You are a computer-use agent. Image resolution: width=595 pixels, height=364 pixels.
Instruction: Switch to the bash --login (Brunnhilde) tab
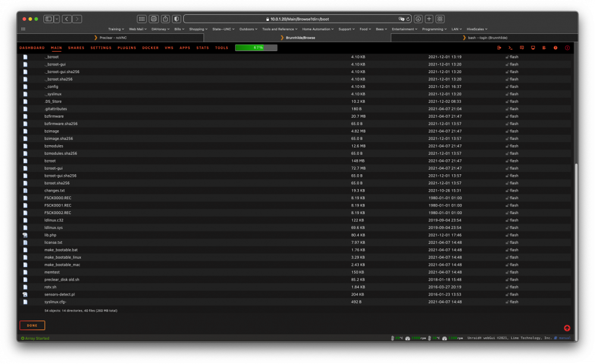coord(484,37)
